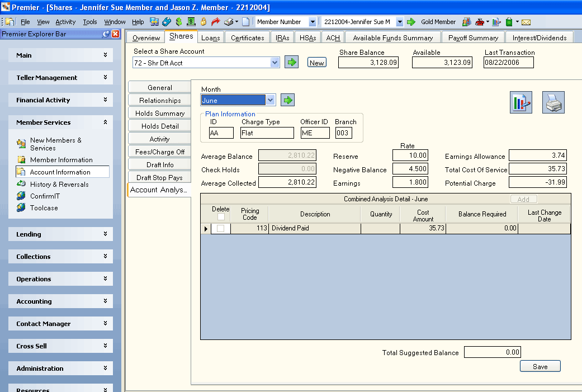
Task: Click the red arrow redo icon in the toolbar
Action: pyautogui.click(x=216, y=22)
